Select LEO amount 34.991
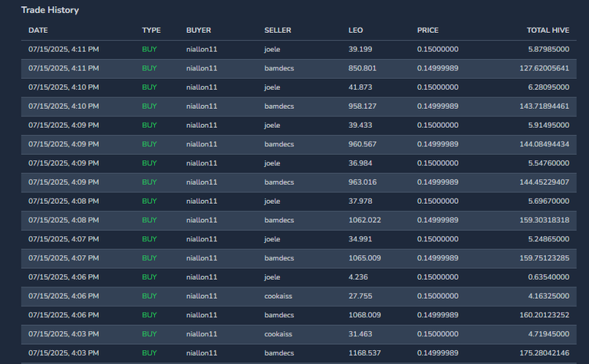589x364 pixels. click(x=360, y=239)
